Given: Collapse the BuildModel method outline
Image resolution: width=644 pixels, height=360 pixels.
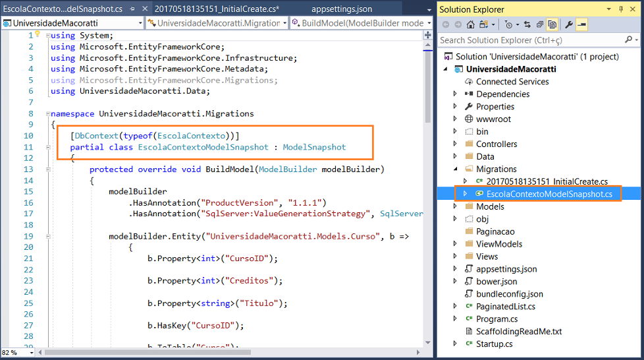Looking at the screenshot, I should point(48,169).
